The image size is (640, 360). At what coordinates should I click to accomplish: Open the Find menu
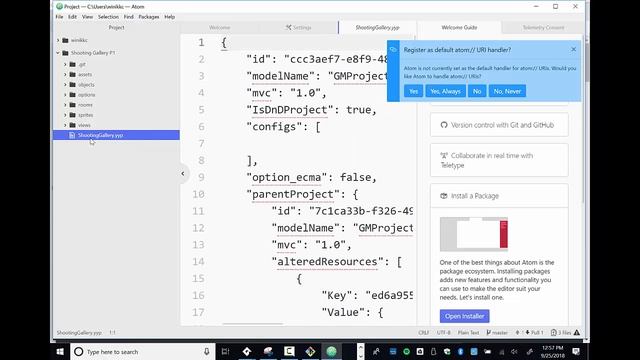pos(129,17)
